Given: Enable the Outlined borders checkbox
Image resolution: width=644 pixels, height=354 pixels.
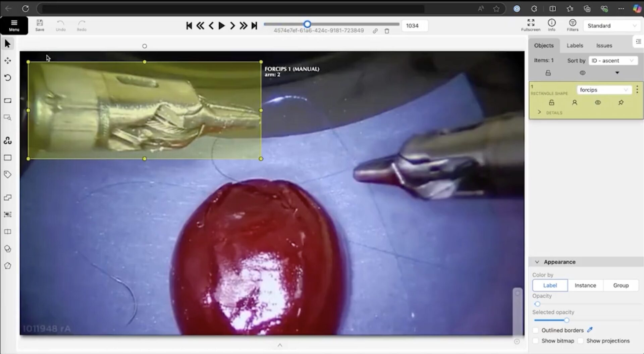Looking at the screenshot, I should tap(536, 331).
